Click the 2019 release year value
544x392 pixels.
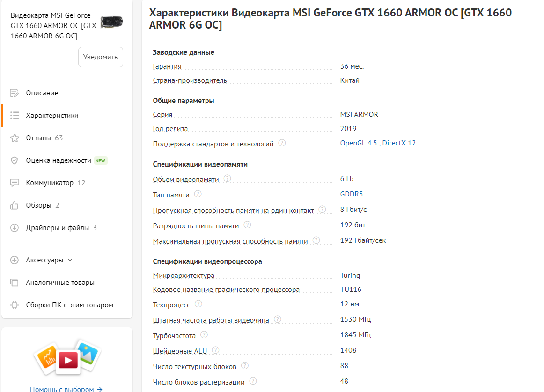click(348, 129)
